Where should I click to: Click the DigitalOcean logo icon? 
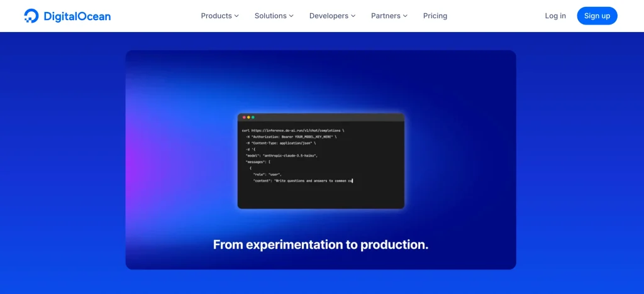tap(31, 16)
